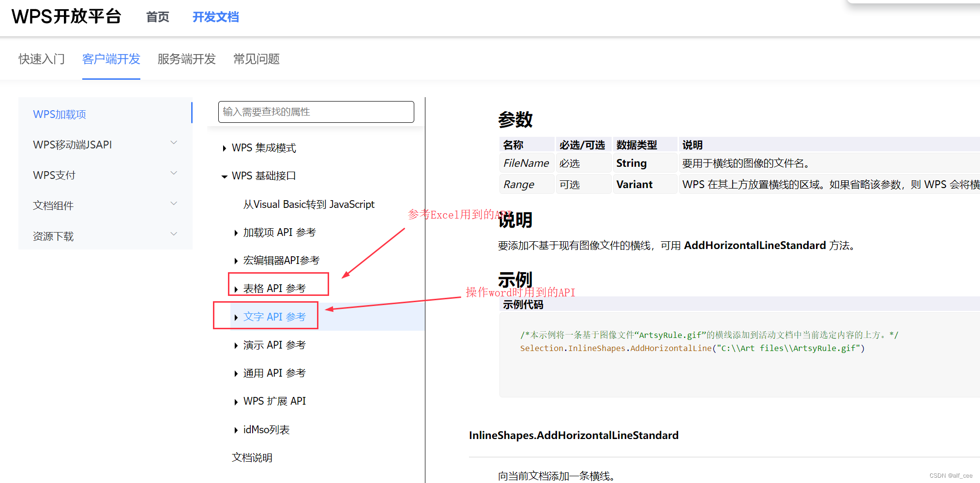Viewport: 980px width, 483px height.
Task: Expand the 加载项 API 参考 arrow
Action: coord(236,233)
